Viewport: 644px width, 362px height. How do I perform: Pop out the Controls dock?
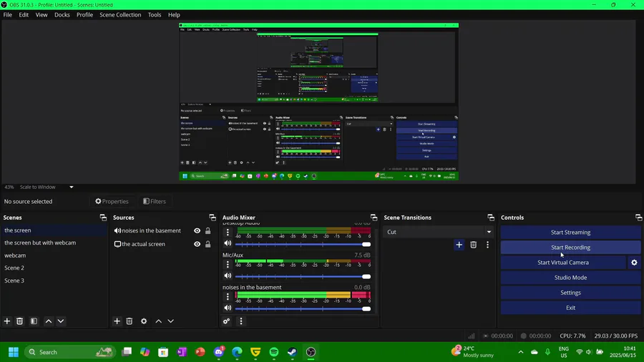(x=639, y=217)
